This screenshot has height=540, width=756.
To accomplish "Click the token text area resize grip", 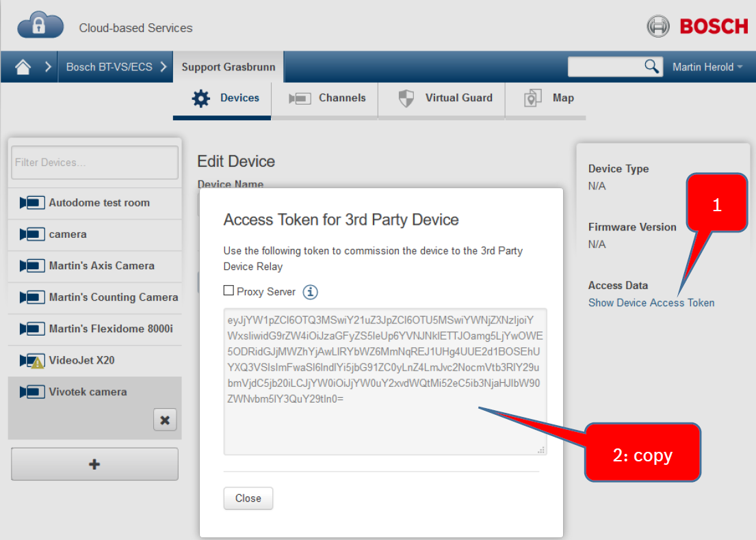I will click(x=541, y=450).
